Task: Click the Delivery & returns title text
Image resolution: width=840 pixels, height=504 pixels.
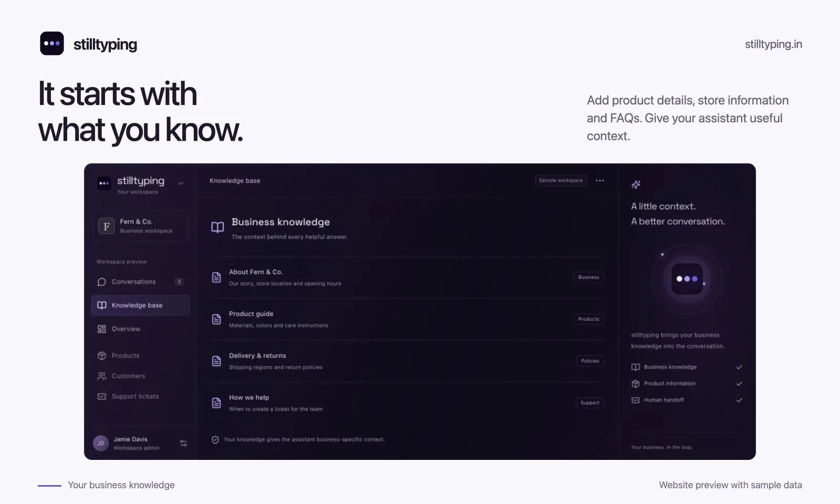Action: 257,356
